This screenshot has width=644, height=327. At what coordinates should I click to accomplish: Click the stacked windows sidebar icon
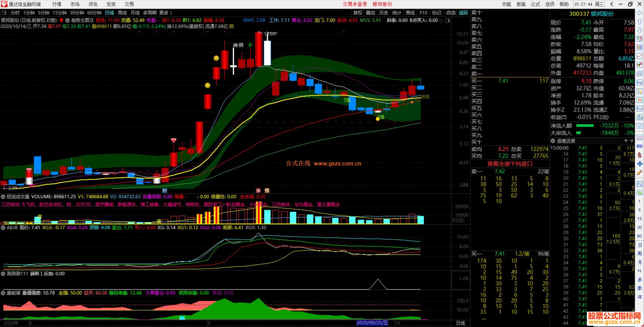tap(639, 74)
